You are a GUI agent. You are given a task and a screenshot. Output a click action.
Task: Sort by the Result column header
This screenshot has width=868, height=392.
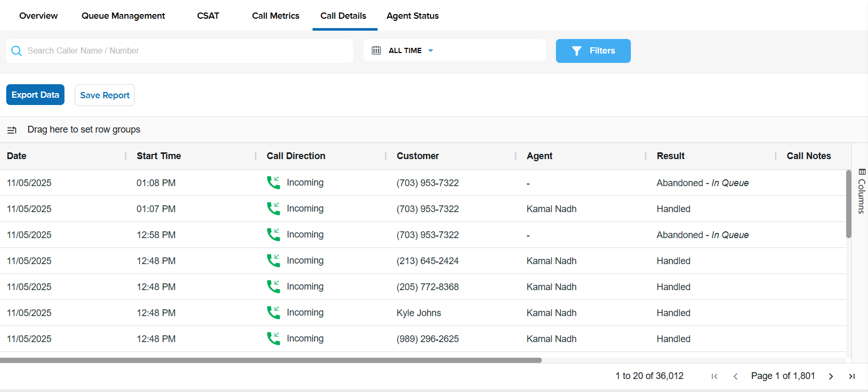(670, 156)
